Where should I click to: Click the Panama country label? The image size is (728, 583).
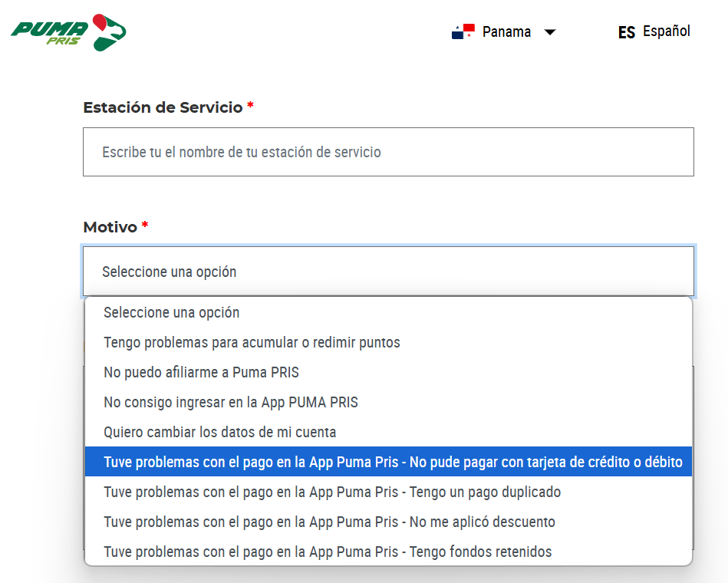click(x=506, y=32)
